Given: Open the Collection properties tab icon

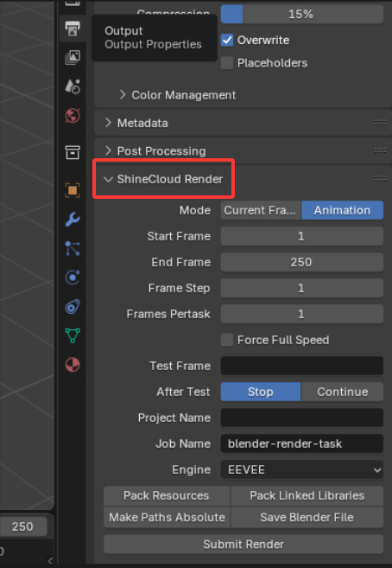Looking at the screenshot, I should point(73,152).
